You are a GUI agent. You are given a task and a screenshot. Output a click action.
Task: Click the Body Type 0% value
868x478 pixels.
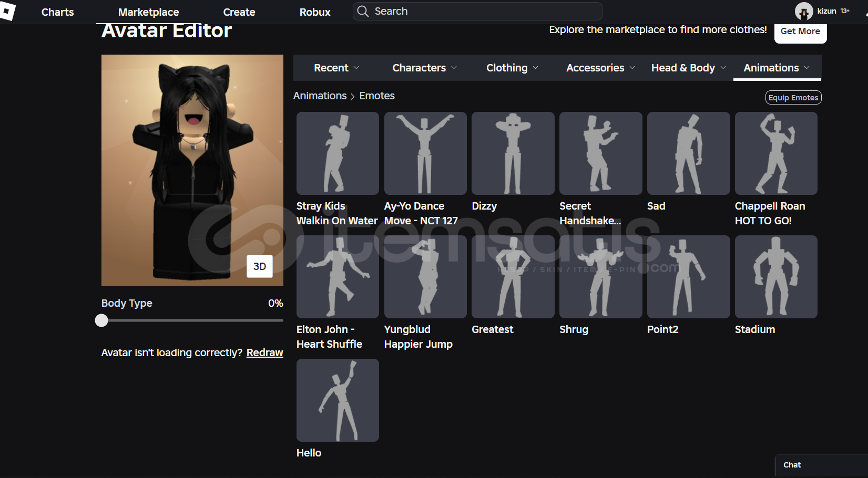(275, 303)
